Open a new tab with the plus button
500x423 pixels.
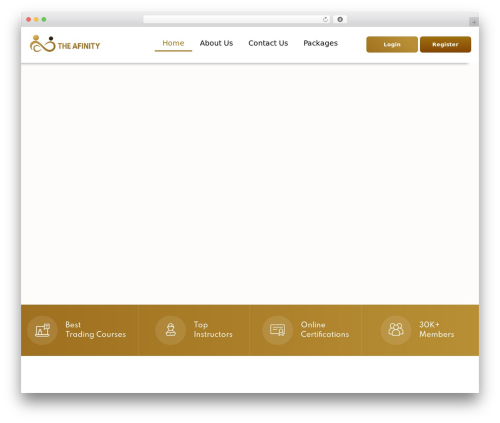[x=474, y=22]
